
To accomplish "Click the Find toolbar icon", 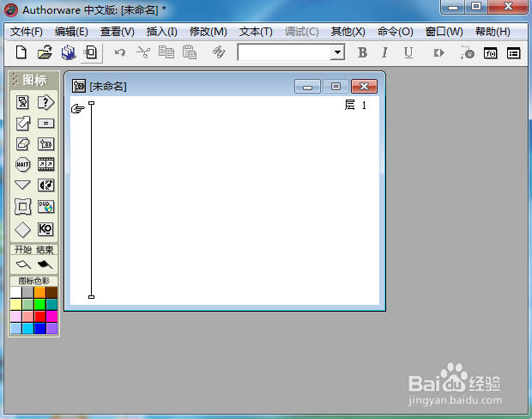I will (x=219, y=52).
